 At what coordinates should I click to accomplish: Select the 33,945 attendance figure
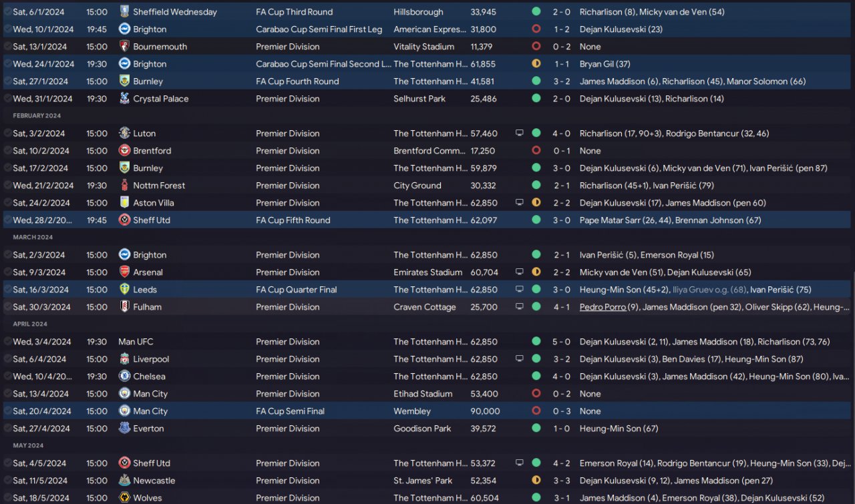tap(484, 12)
